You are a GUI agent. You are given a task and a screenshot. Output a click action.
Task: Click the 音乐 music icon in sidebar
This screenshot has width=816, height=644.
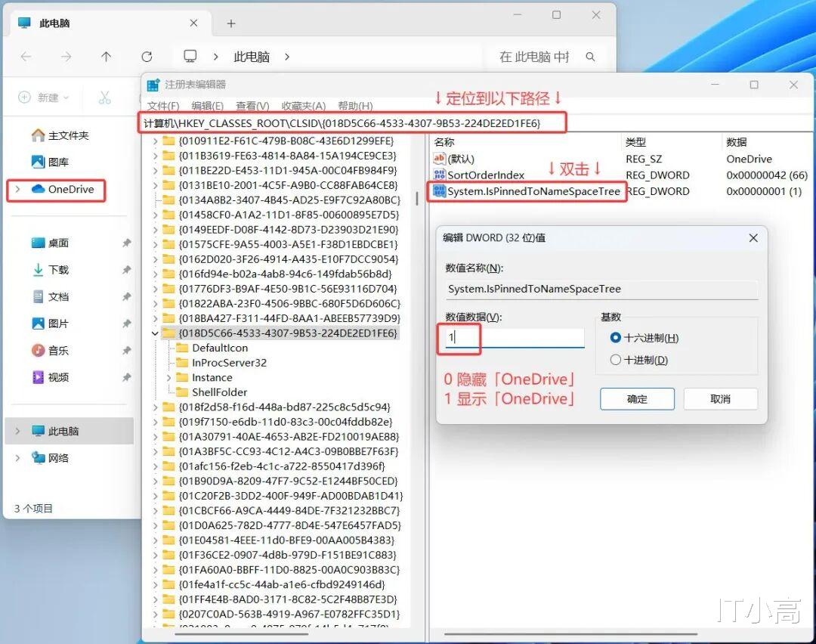(x=38, y=350)
